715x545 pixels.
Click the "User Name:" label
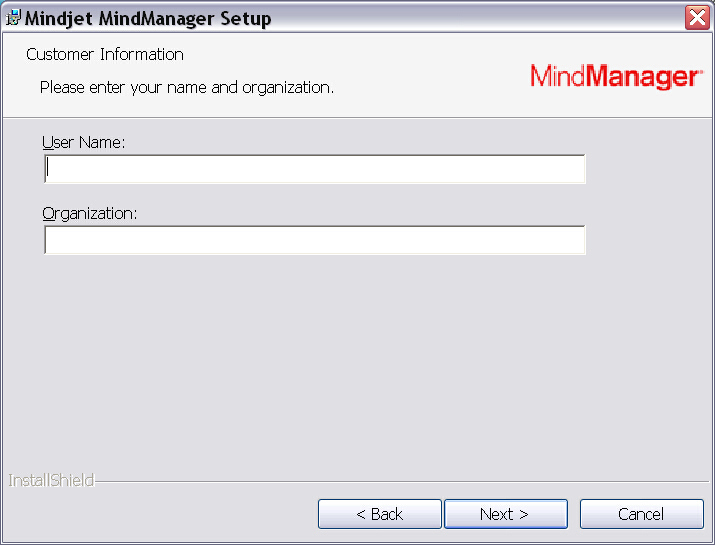(83, 142)
